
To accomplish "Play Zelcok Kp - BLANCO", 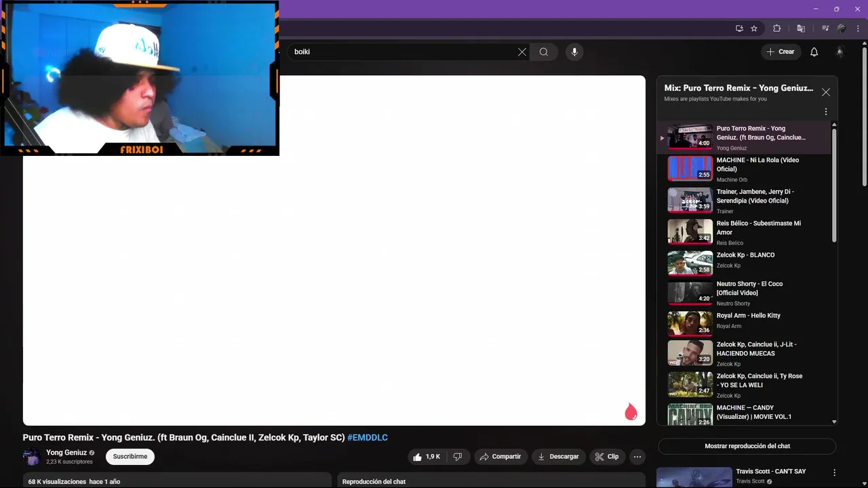I will click(x=744, y=264).
